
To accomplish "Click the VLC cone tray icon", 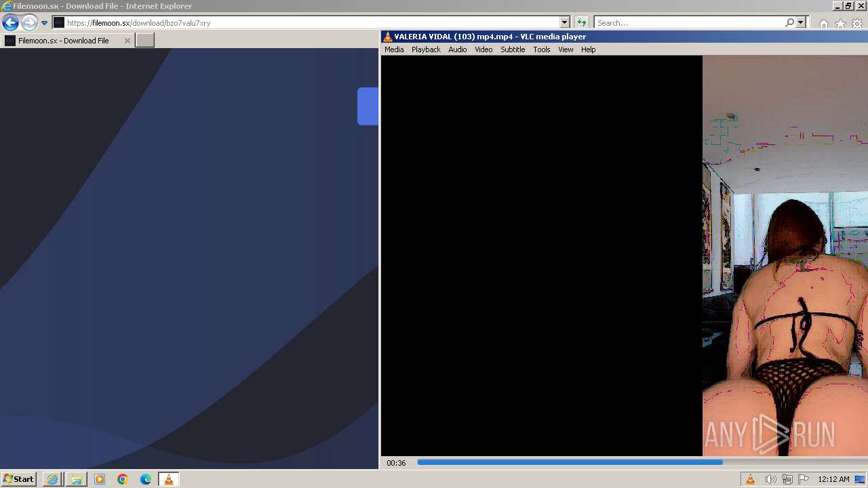I will [x=750, y=479].
